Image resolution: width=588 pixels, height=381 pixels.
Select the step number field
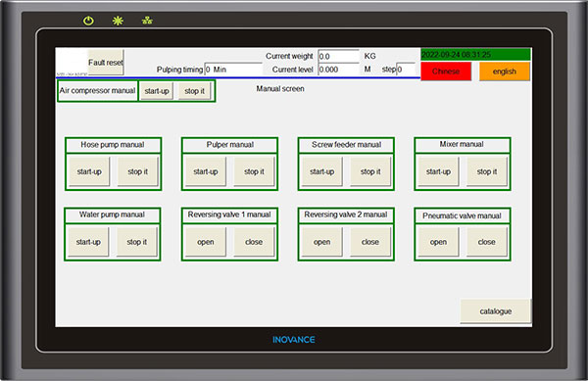(x=406, y=70)
